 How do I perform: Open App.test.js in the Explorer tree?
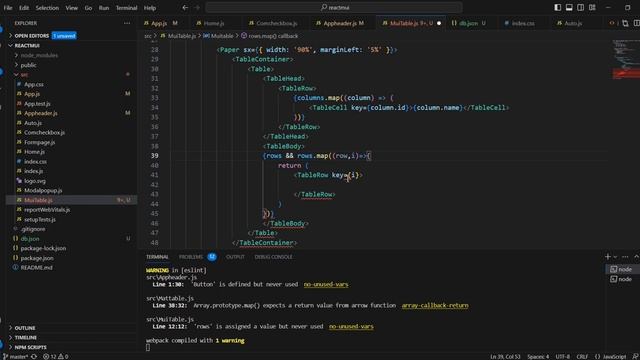point(37,104)
